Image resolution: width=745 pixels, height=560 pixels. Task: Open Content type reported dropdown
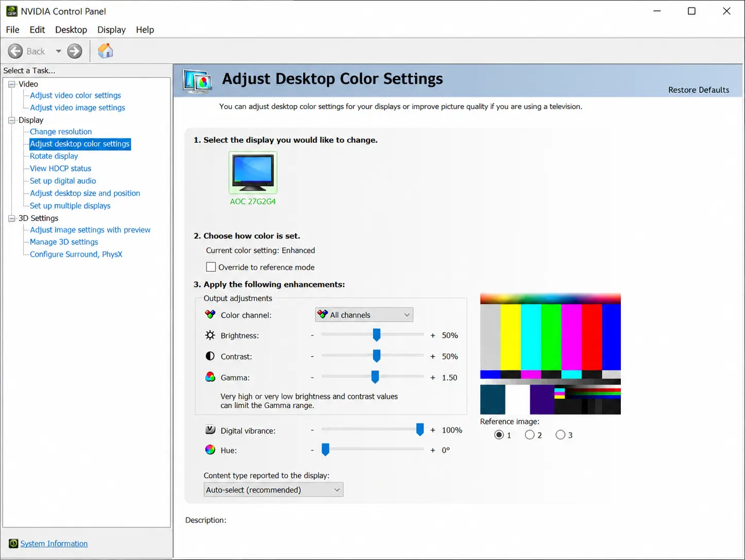coord(274,490)
